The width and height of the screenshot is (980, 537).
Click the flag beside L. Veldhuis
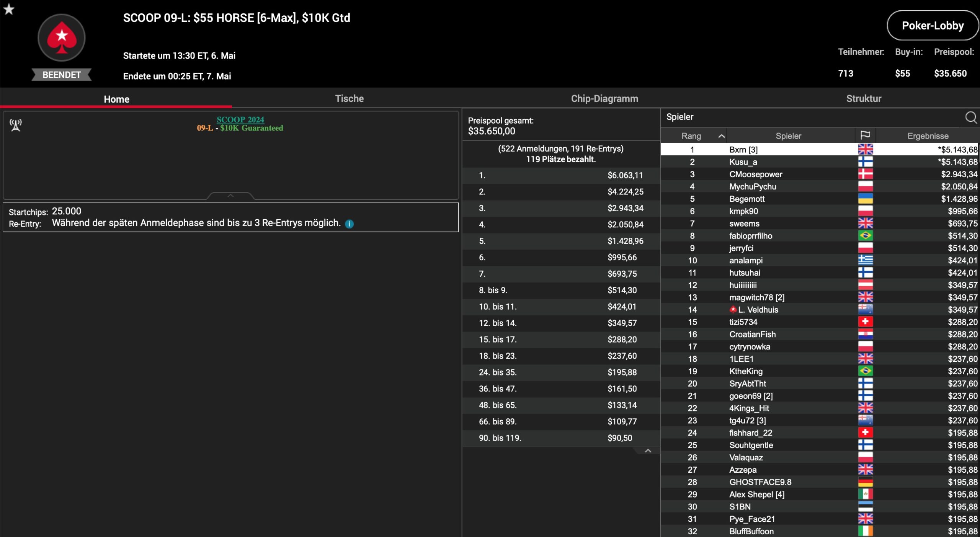[865, 309]
